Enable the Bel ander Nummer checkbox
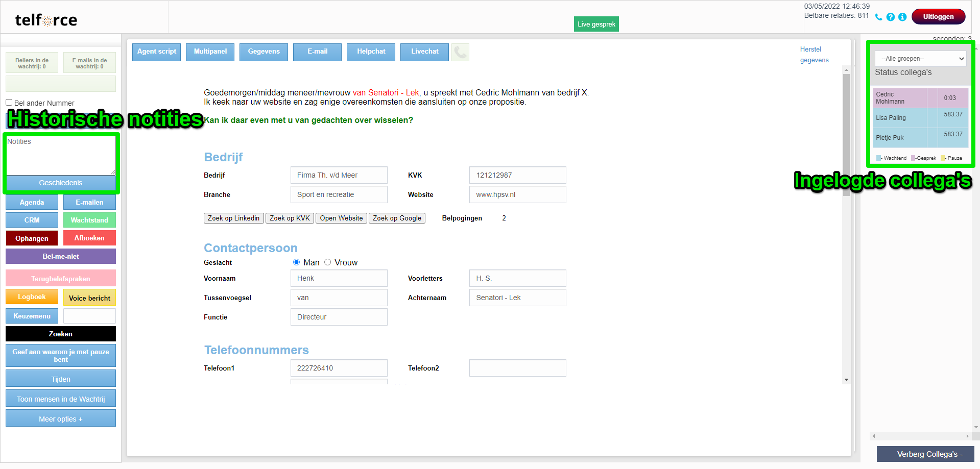 coord(9,103)
